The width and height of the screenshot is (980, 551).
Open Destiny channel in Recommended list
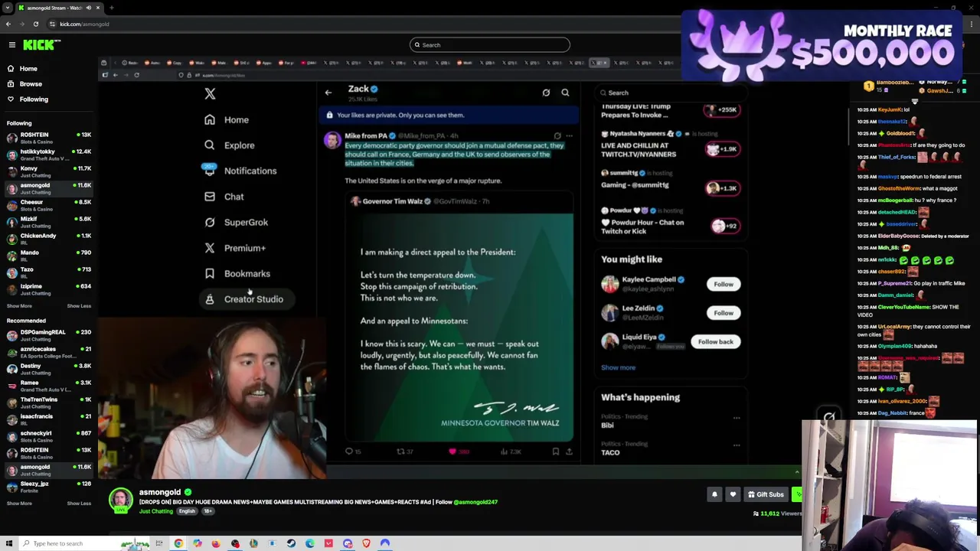[48, 369]
